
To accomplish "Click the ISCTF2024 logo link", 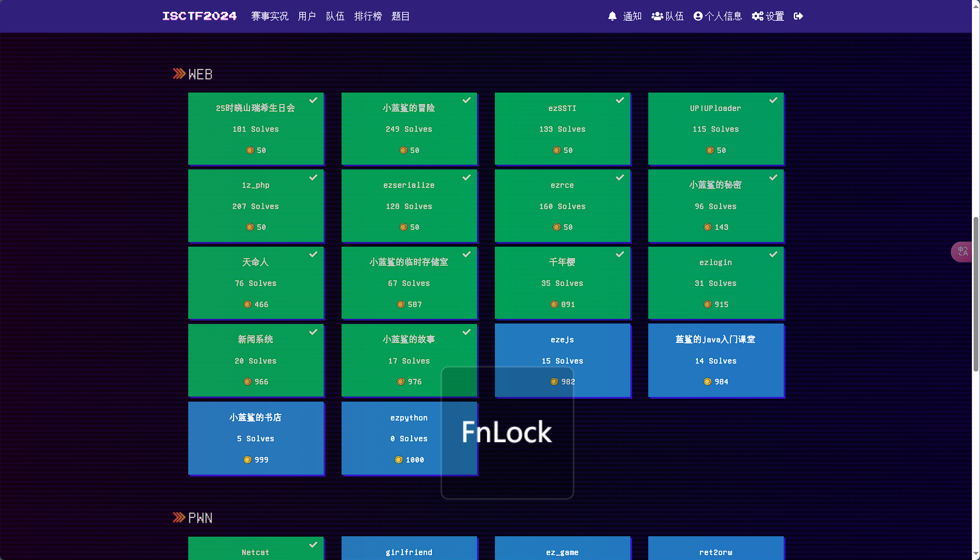I will (199, 16).
